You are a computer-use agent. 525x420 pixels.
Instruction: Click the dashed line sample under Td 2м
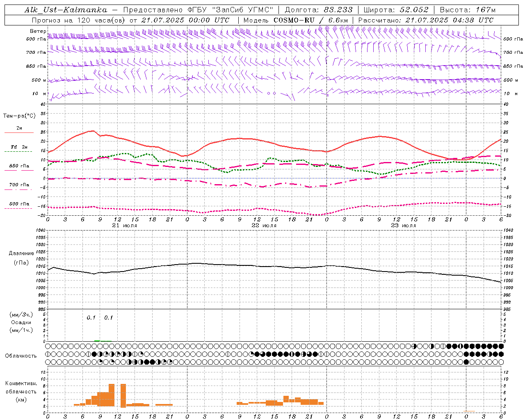[x=19, y=152]
